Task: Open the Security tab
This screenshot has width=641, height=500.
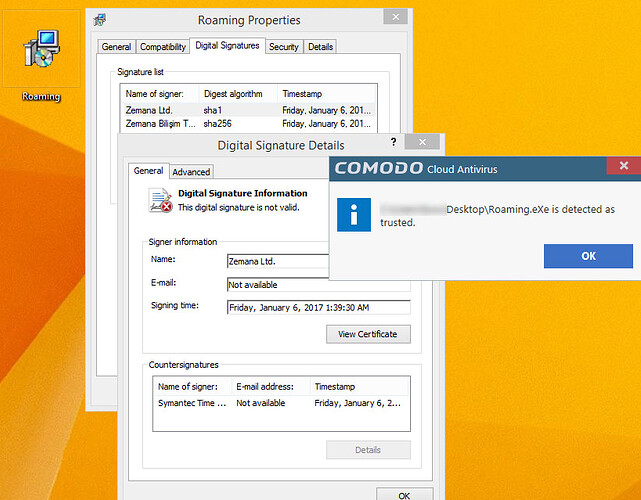Action: [284, 47]
